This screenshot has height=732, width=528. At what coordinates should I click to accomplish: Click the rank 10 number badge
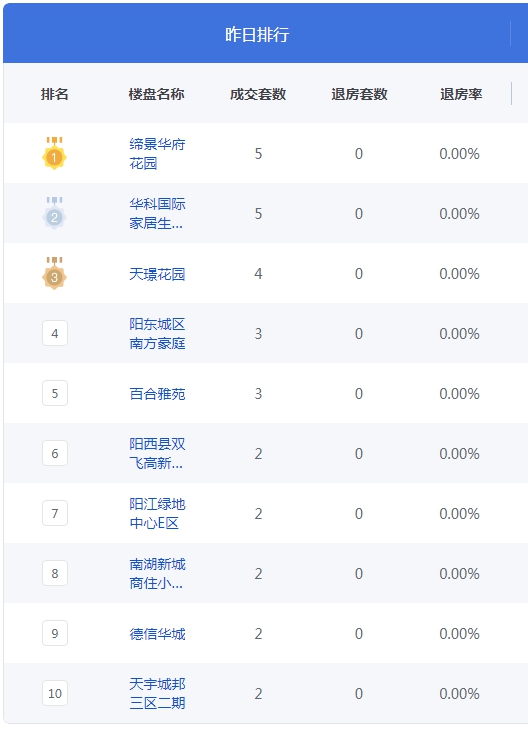coord(55,693)
